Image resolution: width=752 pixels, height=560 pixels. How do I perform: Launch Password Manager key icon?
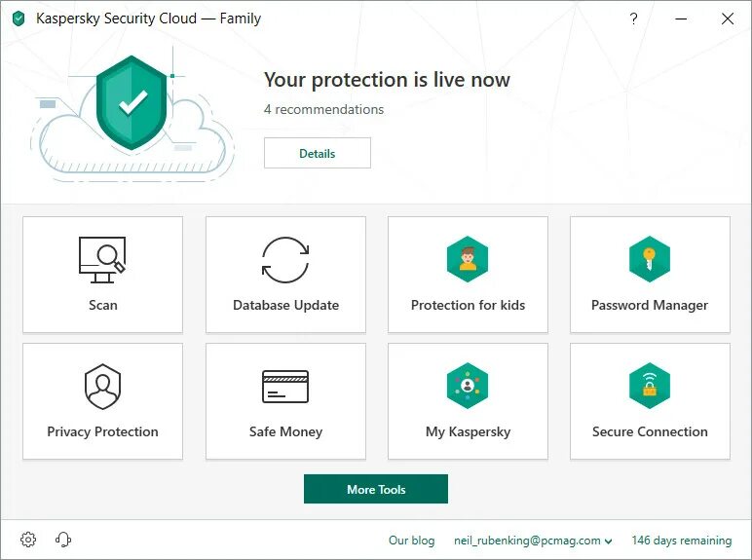click(650, 259)
